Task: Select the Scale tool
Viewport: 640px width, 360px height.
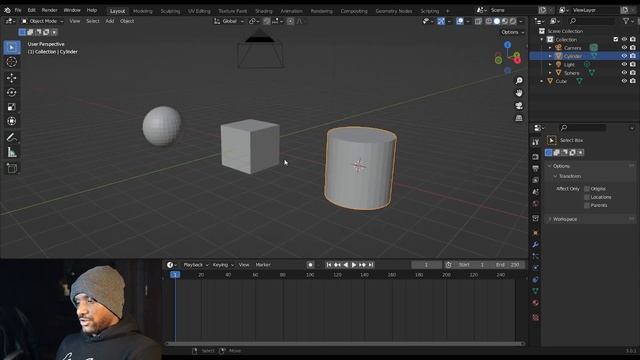Action: pyautogui.click(x=11, y=107)
